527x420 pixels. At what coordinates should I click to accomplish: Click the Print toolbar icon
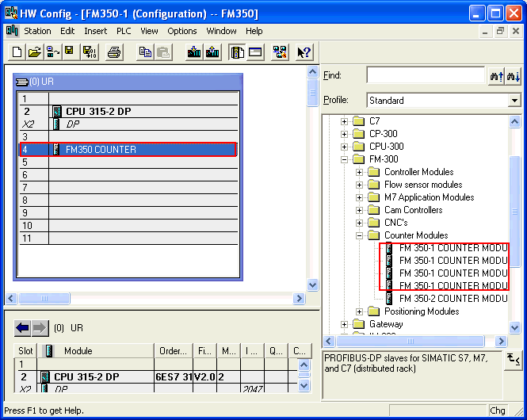click(x=114, y=52)
